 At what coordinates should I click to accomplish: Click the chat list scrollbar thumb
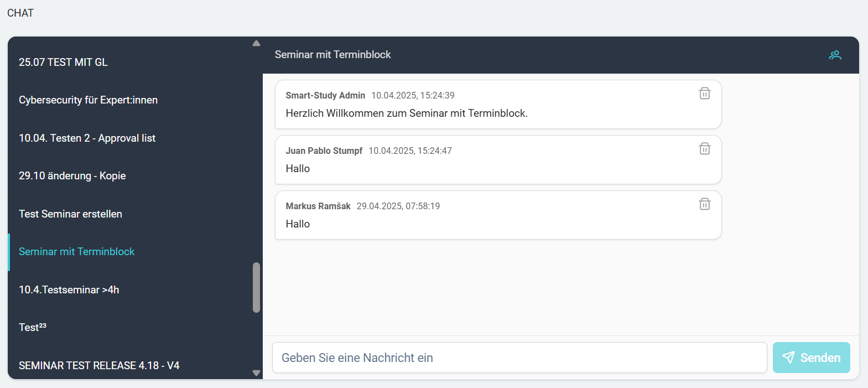pos(256,288)
